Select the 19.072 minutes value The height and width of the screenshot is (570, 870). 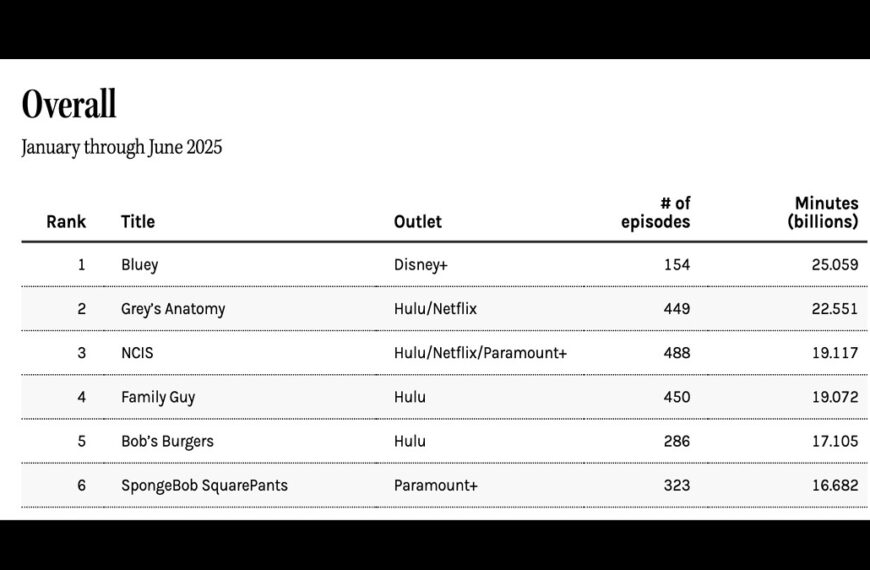point(835,397)
